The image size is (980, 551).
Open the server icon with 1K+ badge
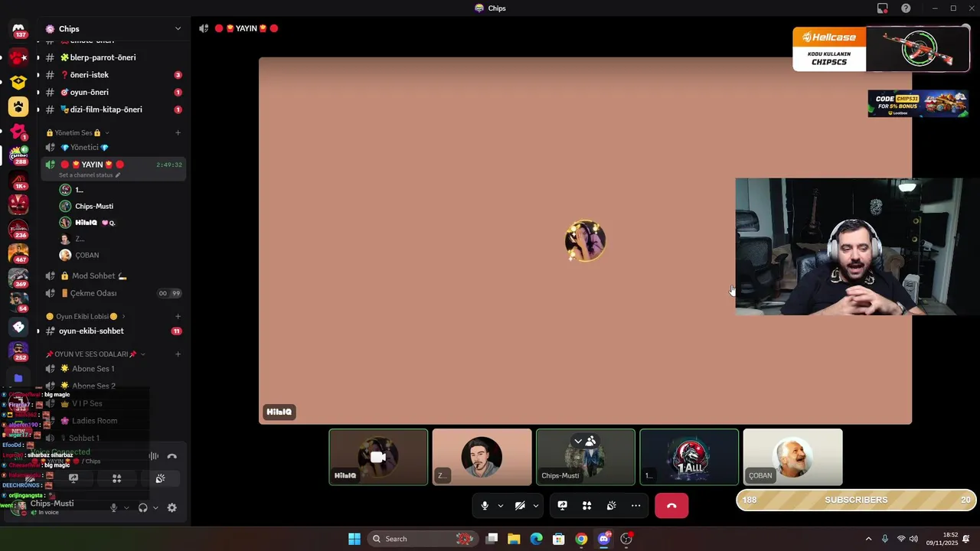click(x=18, y=181)
